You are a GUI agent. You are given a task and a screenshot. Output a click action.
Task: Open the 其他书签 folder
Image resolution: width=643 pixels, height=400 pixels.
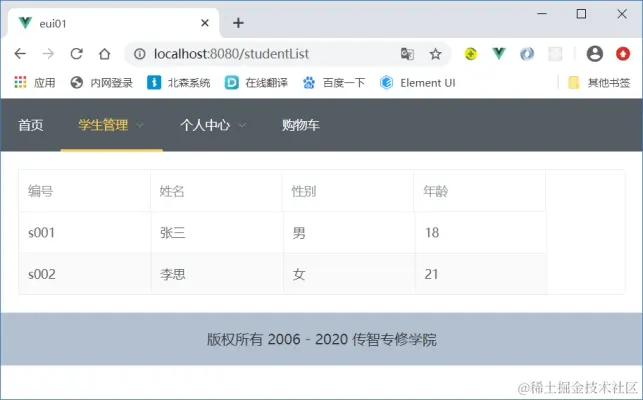point(599,83)
